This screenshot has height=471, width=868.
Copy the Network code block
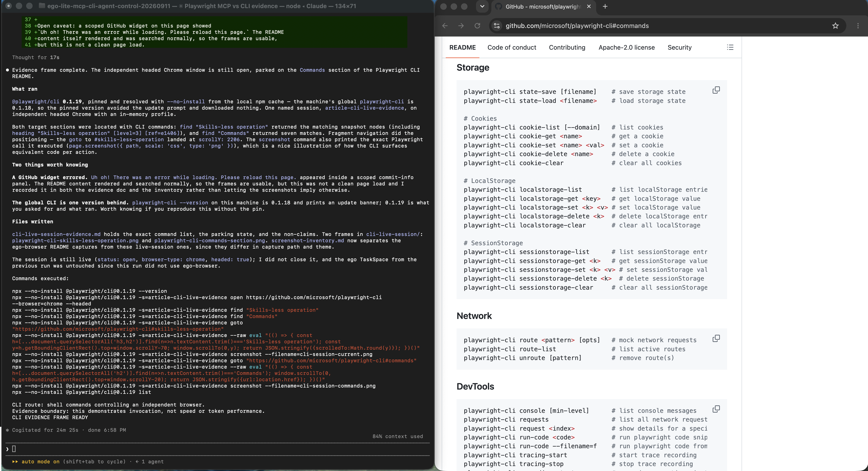(x=716, y=338)
